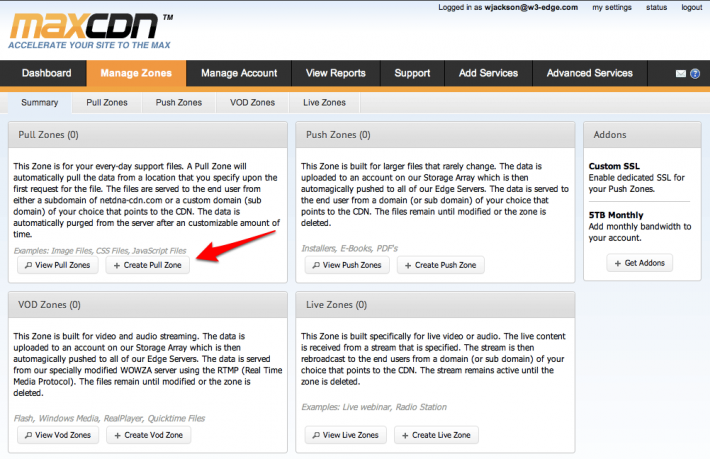710x459 pixels.
Task: Click the Pull Zones (0) panel header
Action: pyautogui.click(x=148, y=135)
